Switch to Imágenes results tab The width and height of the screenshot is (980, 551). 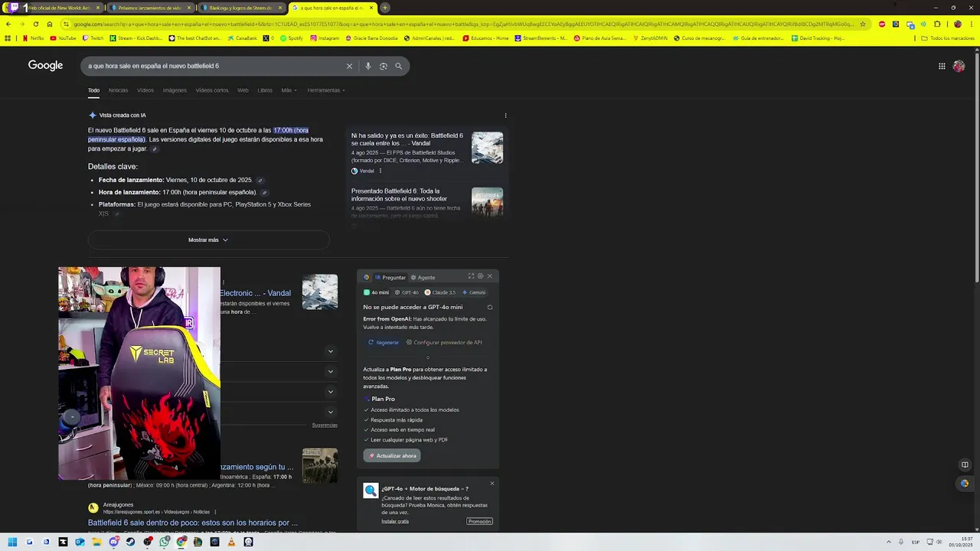click(x=175, y=90)
